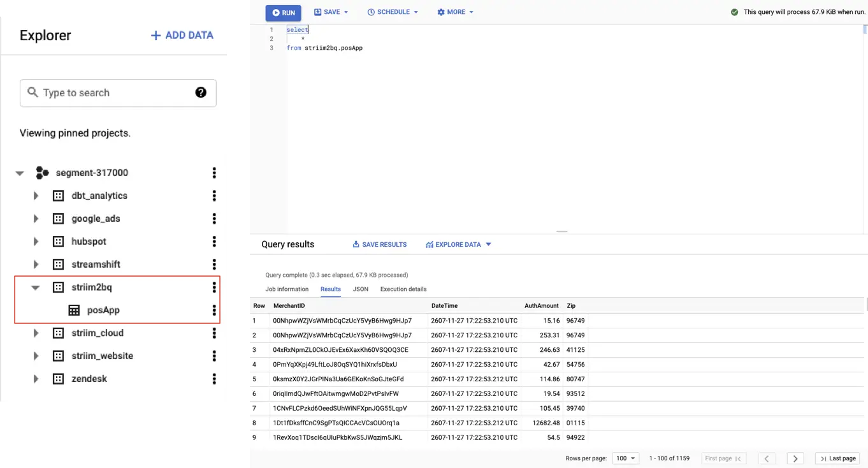The width and height of the screenshot is (868, 468).
Task: Expand the striim_cloud dataset
Action: coord(36,333)
